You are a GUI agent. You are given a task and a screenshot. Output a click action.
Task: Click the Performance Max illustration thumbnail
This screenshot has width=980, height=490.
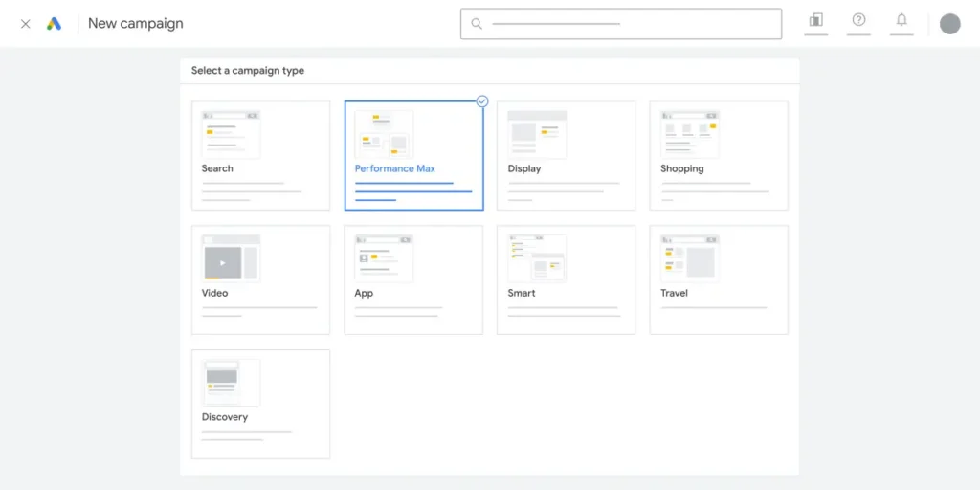coord(384,134)
